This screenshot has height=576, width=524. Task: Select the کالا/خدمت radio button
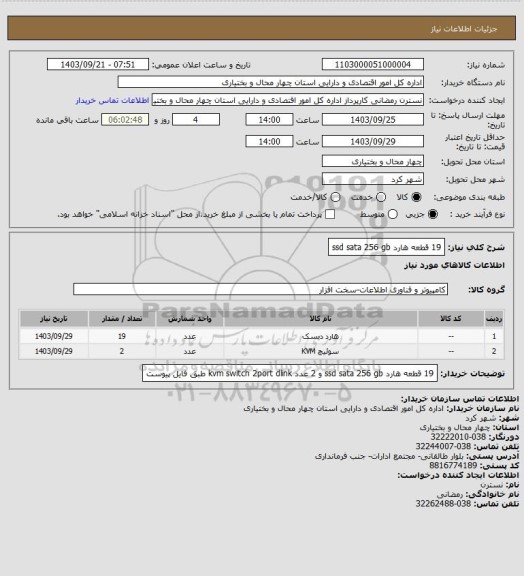[x=335, y=197]
